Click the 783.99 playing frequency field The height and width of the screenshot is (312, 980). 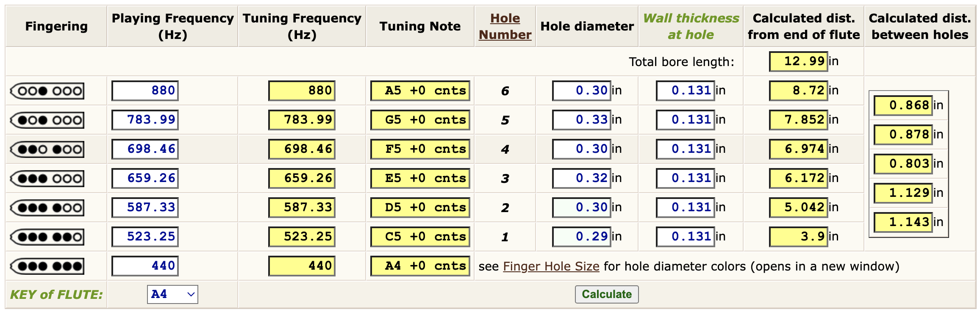(x=145, y=120)
